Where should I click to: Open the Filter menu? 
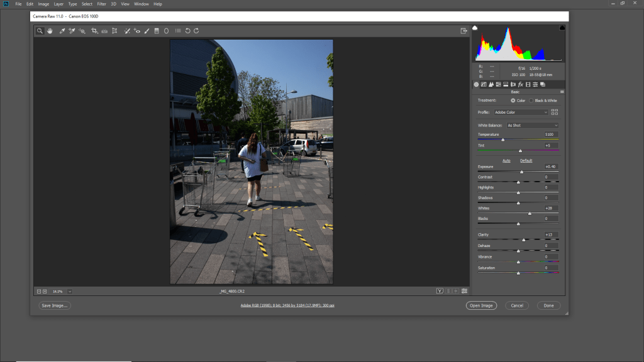101,4
